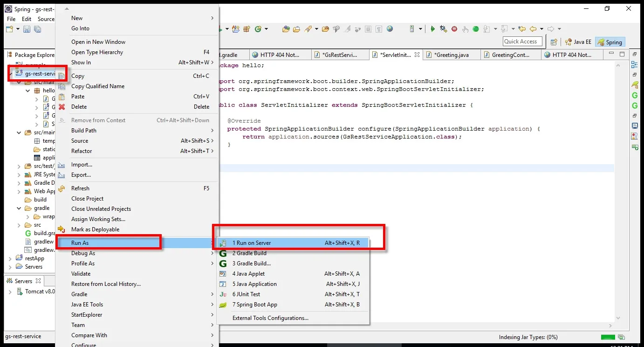Choose Copy from the context menu
This screenshot has width=644, height=347.
[137, 76]
